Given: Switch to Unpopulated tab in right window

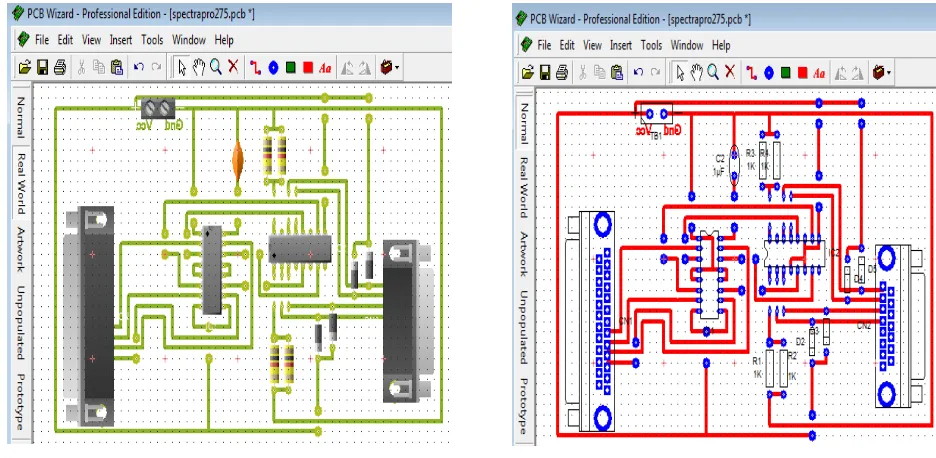Looking at the screenshot, I should (x=524, y=327).
